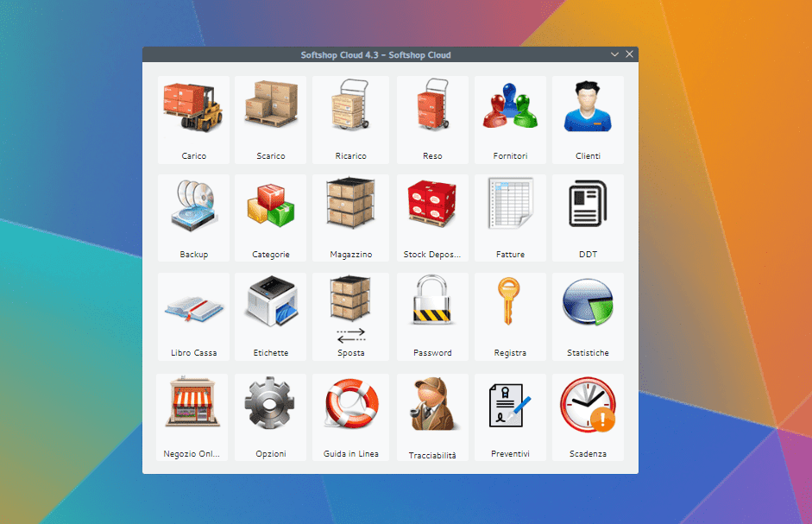
Task: Collapse the window using the title bar chevron
Action: click(x=614, y=54)
